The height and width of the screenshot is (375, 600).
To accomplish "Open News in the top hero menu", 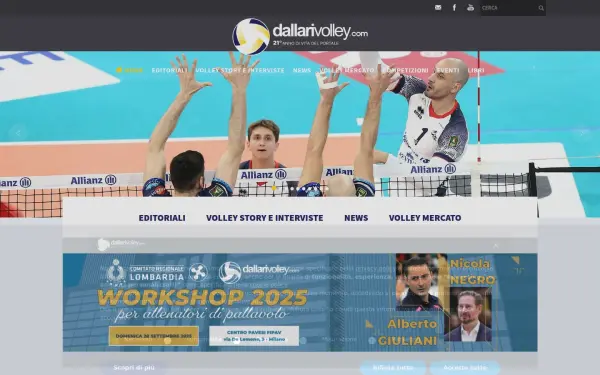I will pyautogui.click(x=302, y=70).
